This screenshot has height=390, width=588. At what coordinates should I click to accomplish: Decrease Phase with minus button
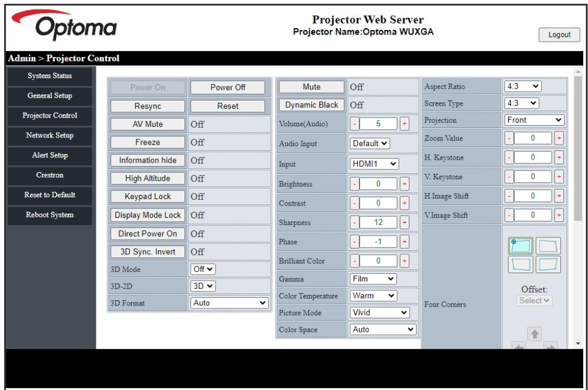pyautogui.click(x=354, y=241)
